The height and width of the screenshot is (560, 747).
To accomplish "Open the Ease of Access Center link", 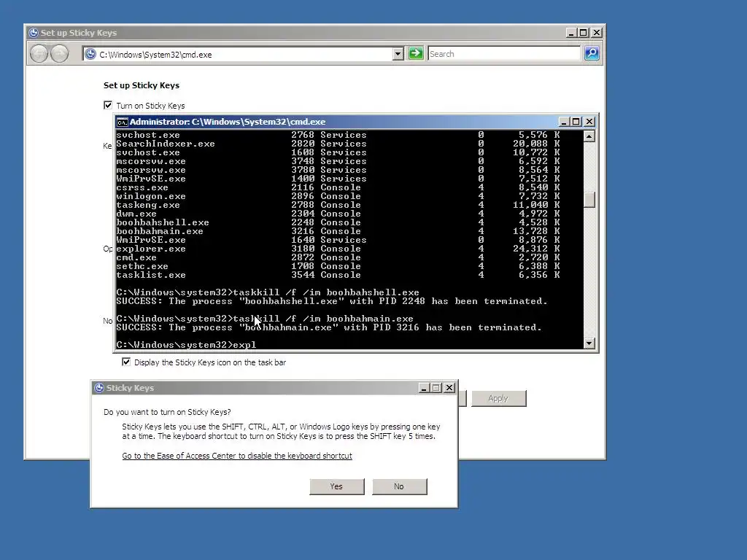I will pyautogui.click(x=237, y=456).
